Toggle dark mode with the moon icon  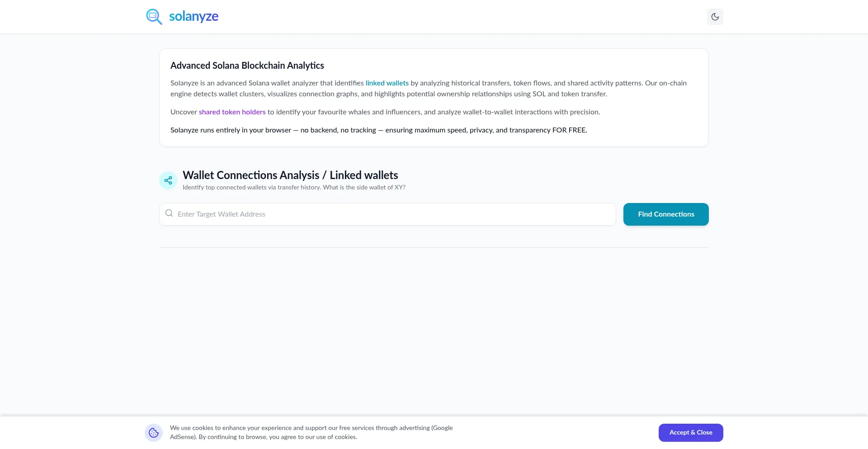(715, 17)
